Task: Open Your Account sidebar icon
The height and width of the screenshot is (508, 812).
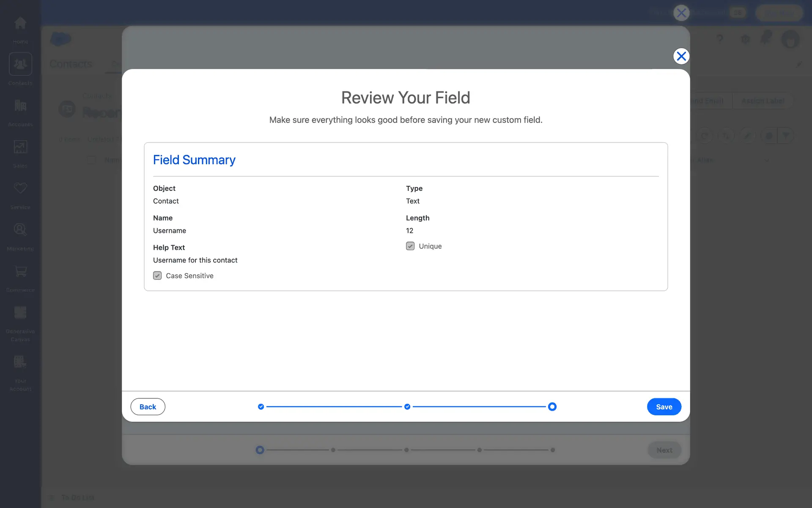Action: click(20, 362)
